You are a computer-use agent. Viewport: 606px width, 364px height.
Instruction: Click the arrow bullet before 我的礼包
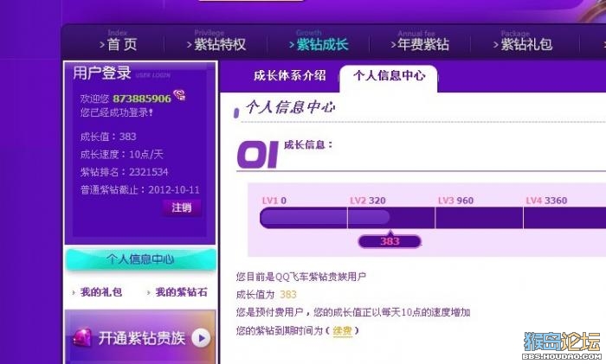pos(74,293)
